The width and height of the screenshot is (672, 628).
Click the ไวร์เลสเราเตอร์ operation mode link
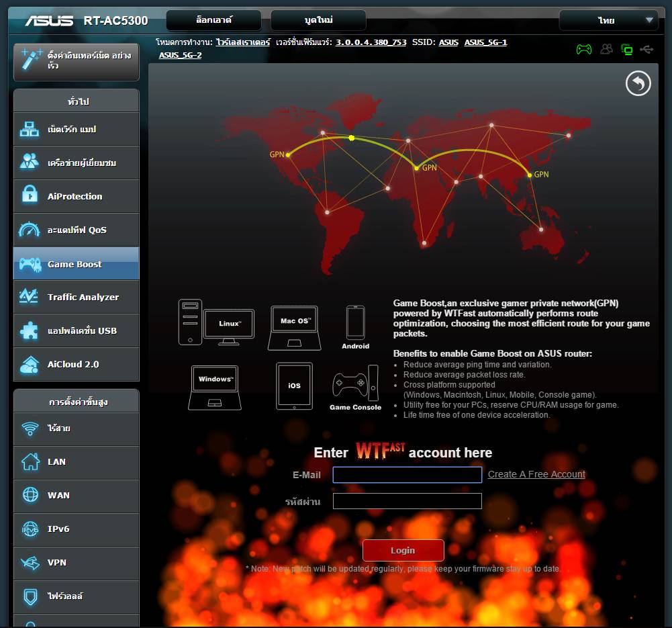coord(243,42)
